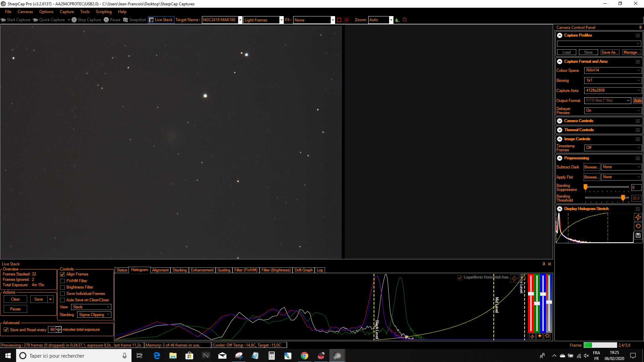Click the Live Stack toolbar button
This screenshot has width=644, height=362.
coord(161,20)
